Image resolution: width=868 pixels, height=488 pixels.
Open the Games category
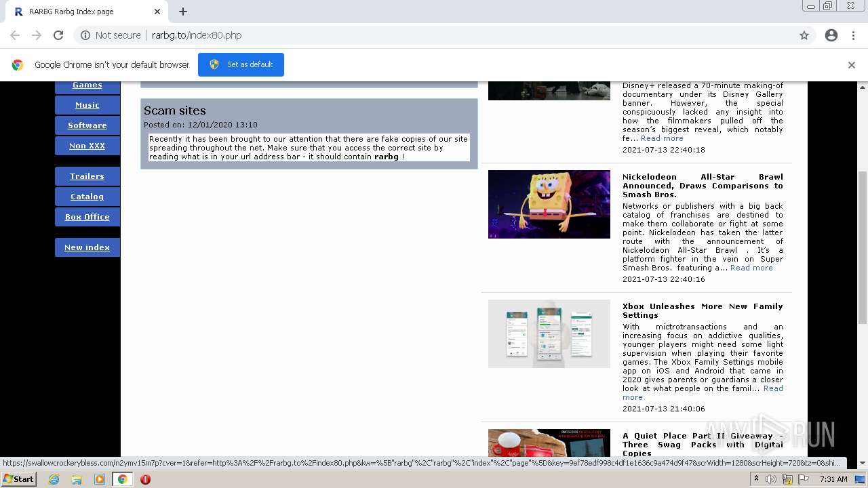click(x=87, y=85)
